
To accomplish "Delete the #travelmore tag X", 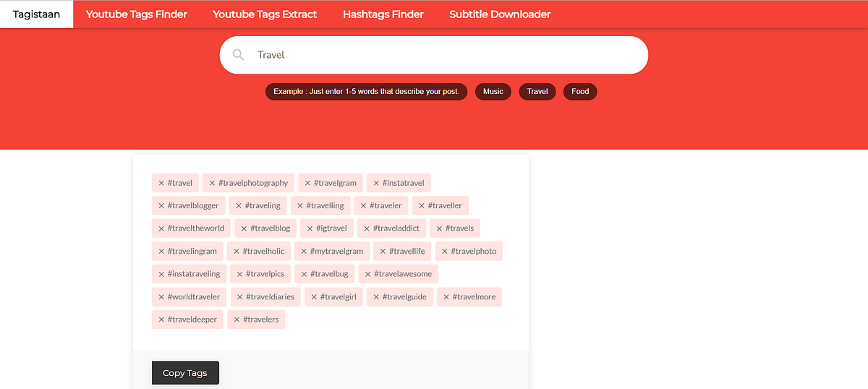I will (446, 296).
